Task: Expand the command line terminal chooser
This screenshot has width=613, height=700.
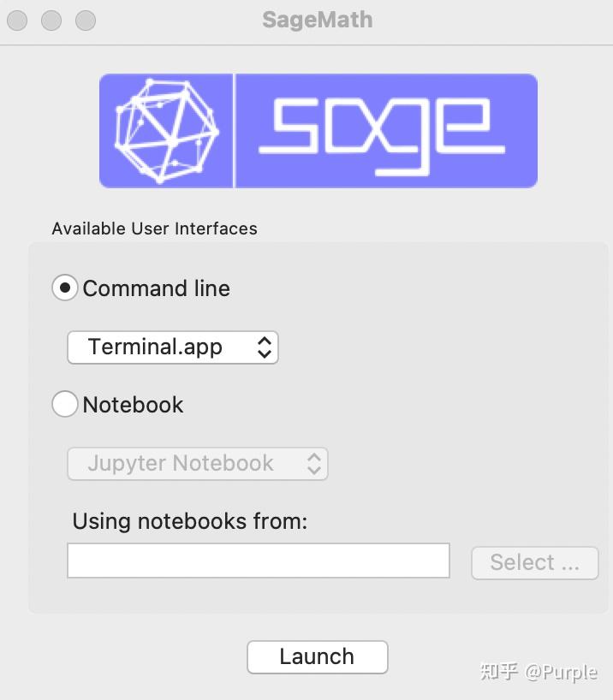Action: pyautogui.click(x=171, y=347)
